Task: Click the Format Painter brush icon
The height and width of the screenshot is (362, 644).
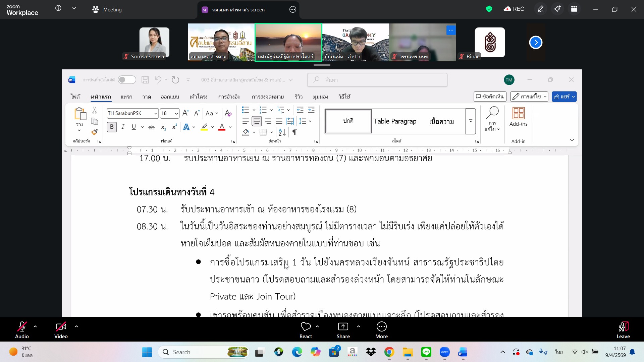Action: [95, 132]
